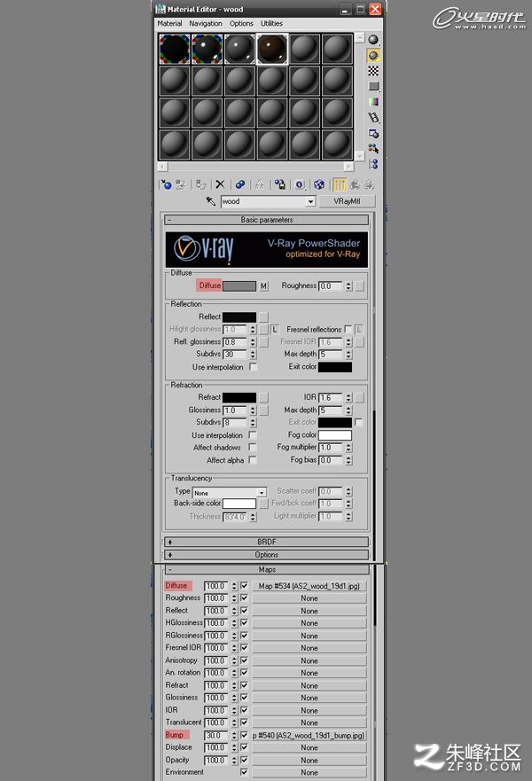Expand the Options rollout
Viewport: 532px width, 781px height.
(x=267, y=554)
